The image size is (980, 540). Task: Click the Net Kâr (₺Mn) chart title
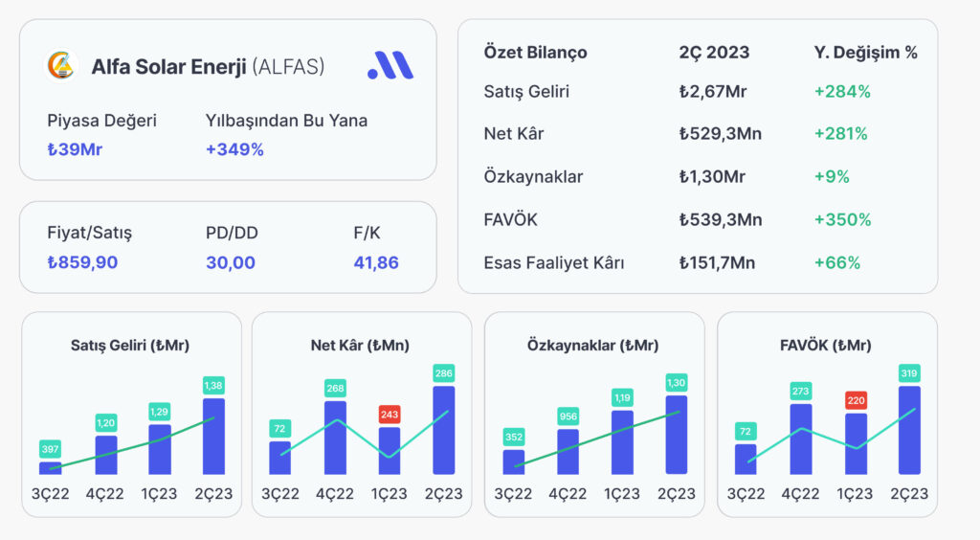click(x=360, y=346)
